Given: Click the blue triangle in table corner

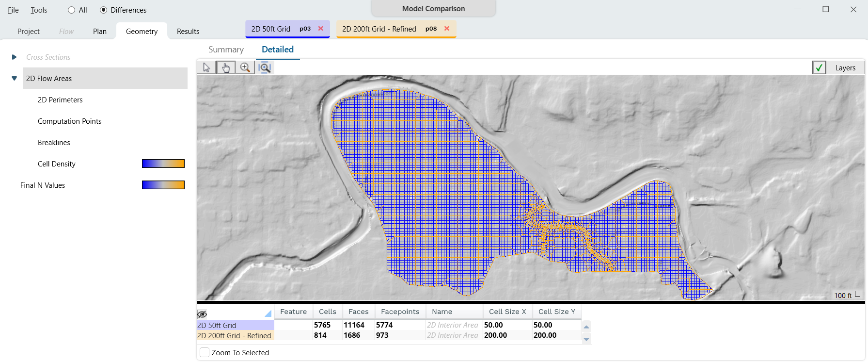Looking at the screenshot, I should [x=268, y=313].
